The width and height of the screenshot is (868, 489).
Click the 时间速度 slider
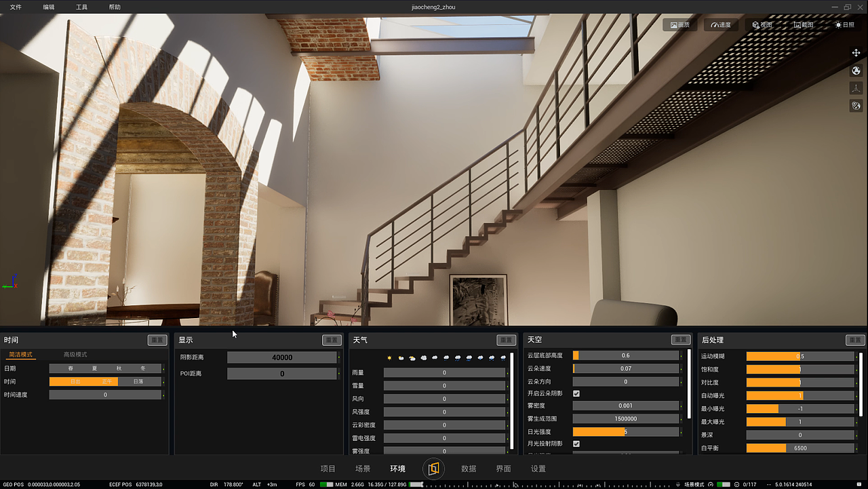coord(105,395)
